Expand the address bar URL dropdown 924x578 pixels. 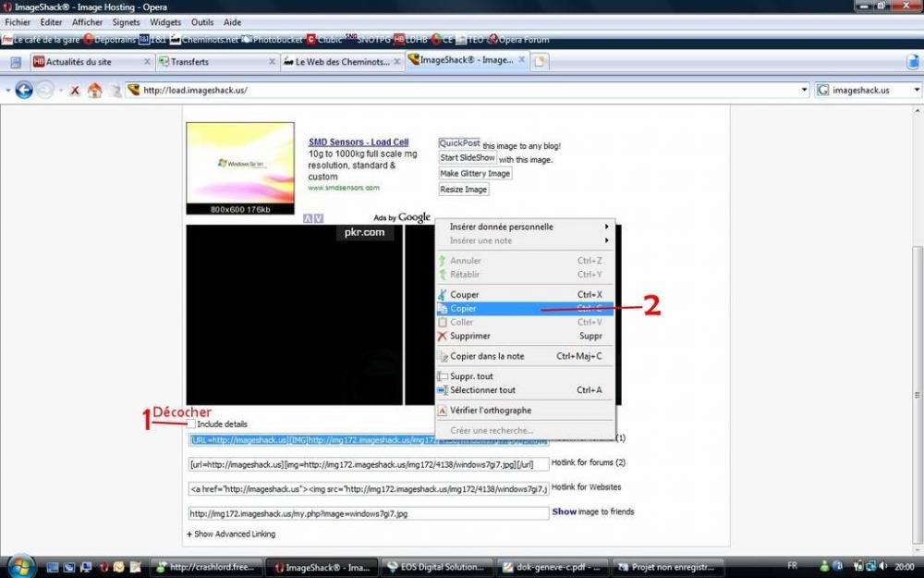pos(805,91)
